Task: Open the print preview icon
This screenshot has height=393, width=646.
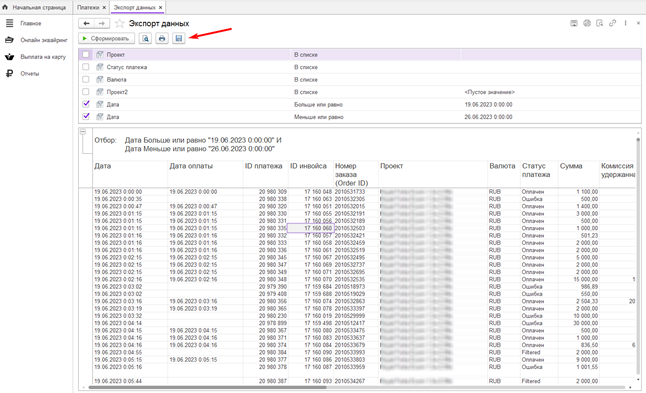Action: tap(145, 38)
